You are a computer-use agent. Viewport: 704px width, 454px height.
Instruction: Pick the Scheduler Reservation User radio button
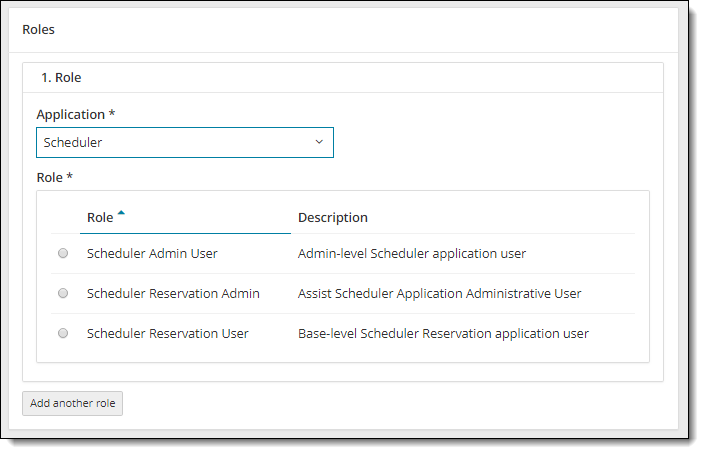(x=63, y=334)
